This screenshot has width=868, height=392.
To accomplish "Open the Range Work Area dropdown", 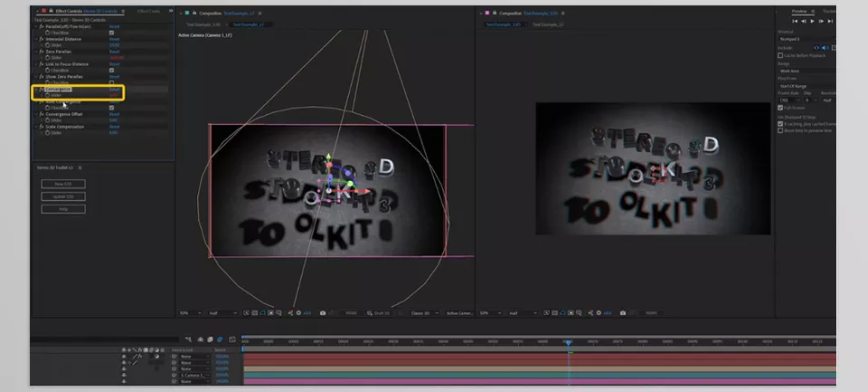I will [807, 71].
